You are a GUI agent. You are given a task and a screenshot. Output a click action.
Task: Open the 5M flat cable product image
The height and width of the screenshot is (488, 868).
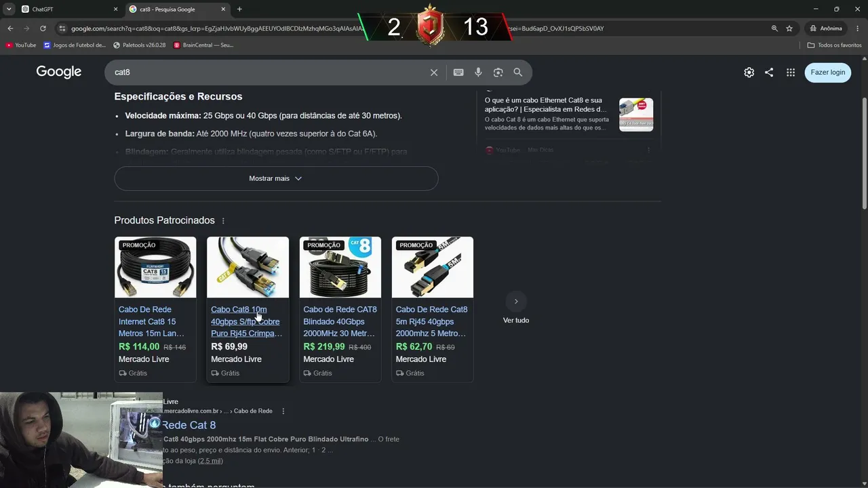pos(433,267)
